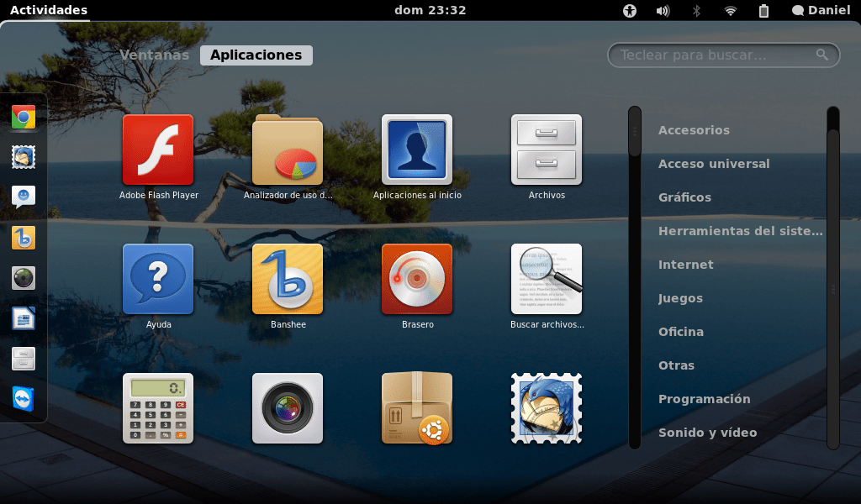
Task: Show Sonido y vídeo category
Action: coord(708,432)
